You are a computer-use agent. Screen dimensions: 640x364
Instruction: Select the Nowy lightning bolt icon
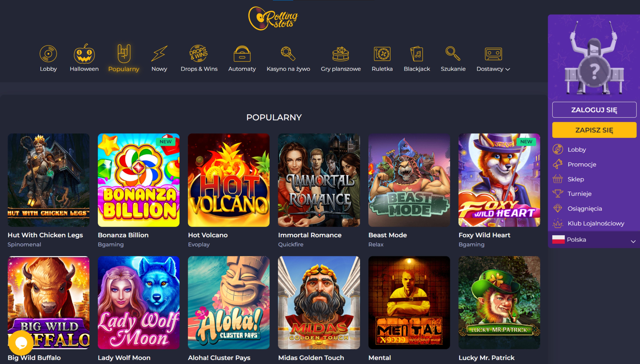point(159,53)
